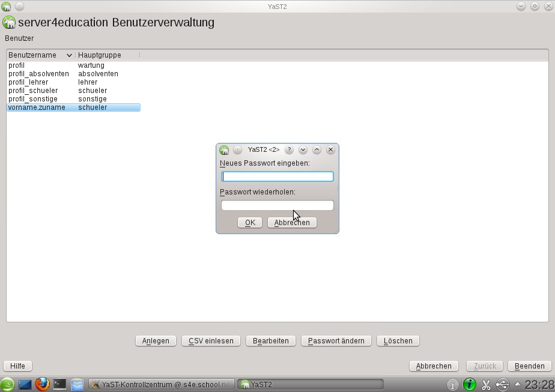Show the desktop via blue desktop taskbar icon

coord(25,385)
